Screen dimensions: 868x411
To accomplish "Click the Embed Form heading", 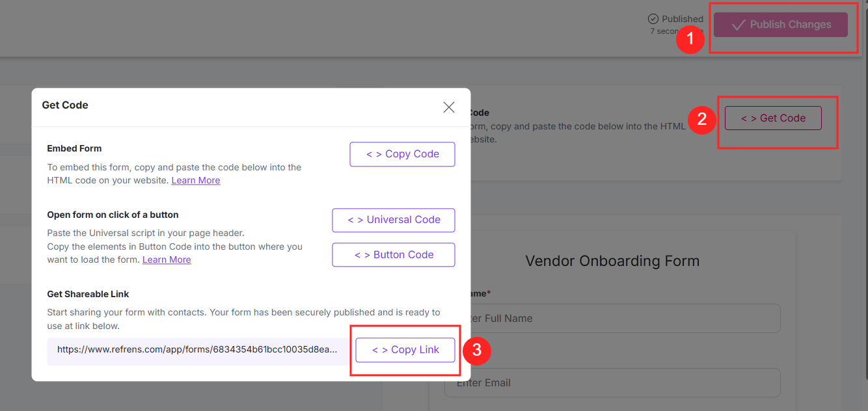I will coord(74,148).
